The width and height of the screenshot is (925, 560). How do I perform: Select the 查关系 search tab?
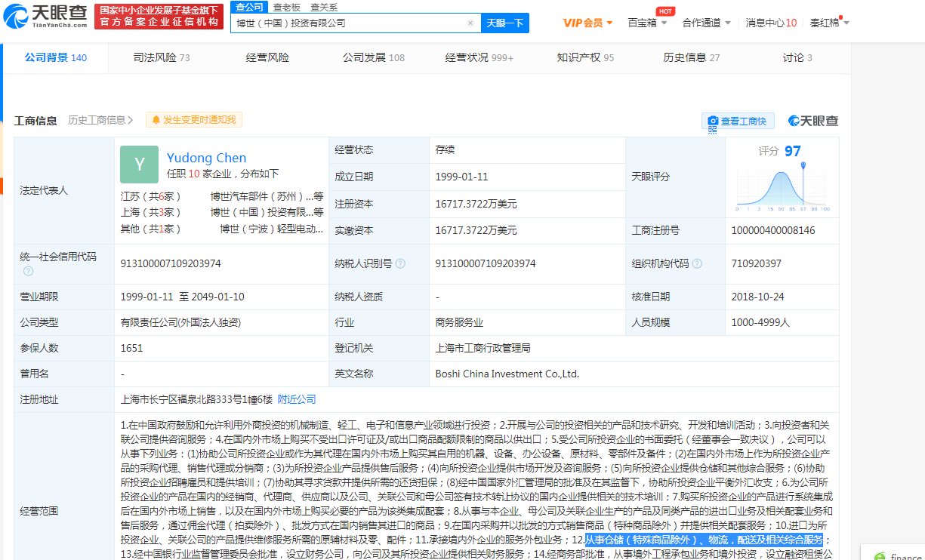tap(324, 7)
